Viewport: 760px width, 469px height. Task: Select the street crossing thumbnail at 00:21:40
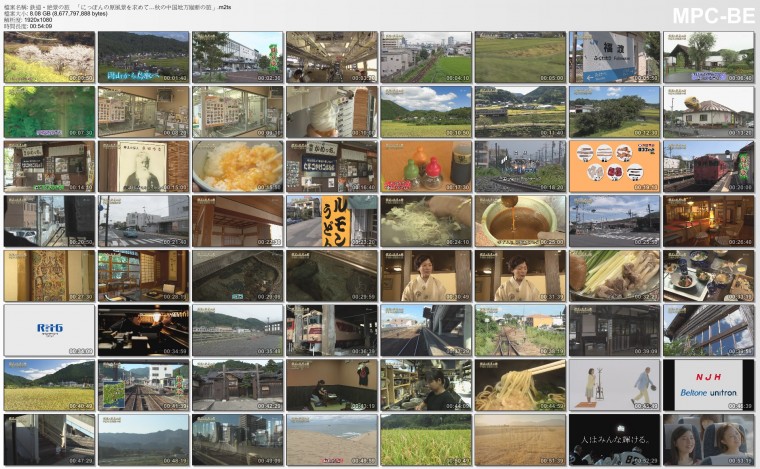143,221
